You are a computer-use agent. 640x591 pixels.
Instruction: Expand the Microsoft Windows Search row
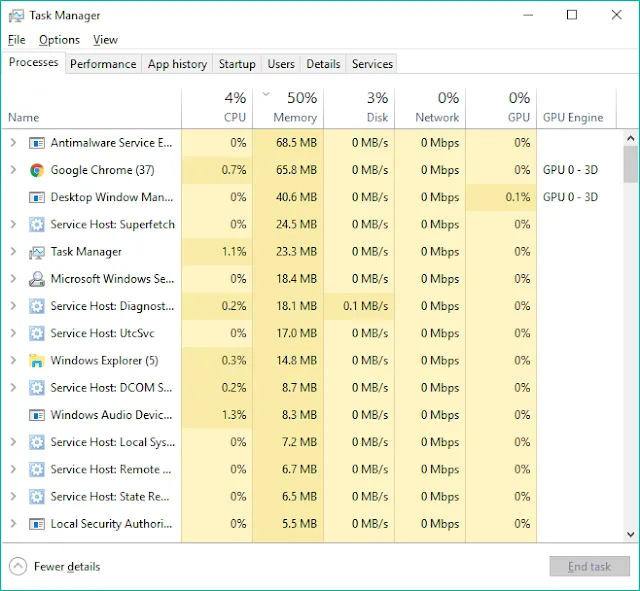point(13,279)
